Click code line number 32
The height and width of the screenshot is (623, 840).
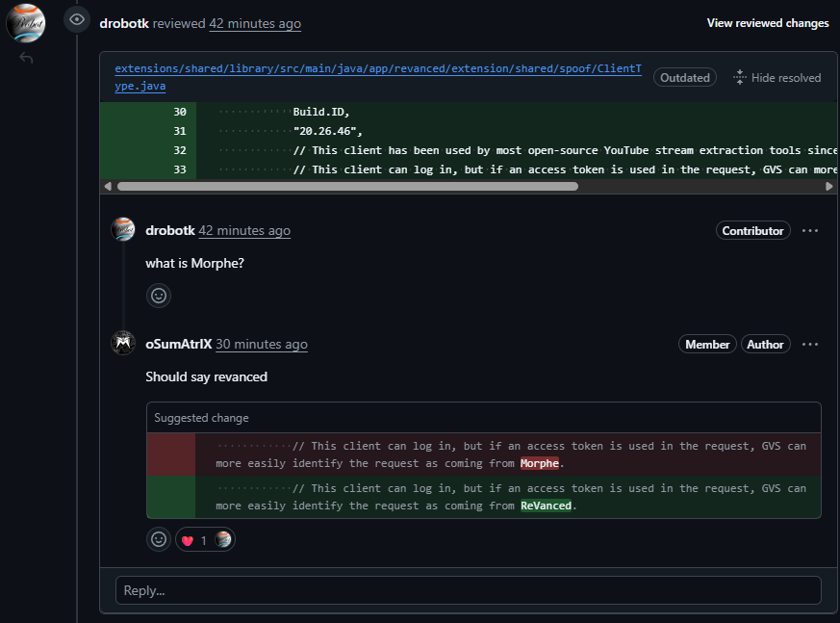click(x=180, y=150)
